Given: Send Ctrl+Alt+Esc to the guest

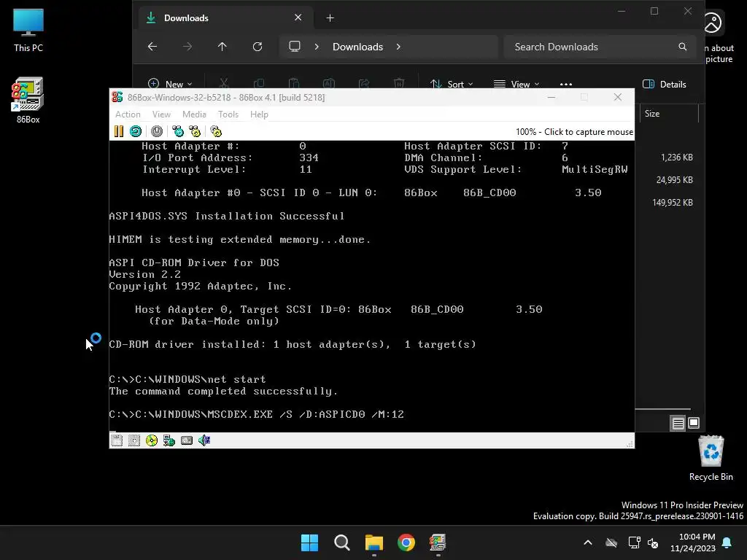Looking at the screenshot, I should 195,131.
